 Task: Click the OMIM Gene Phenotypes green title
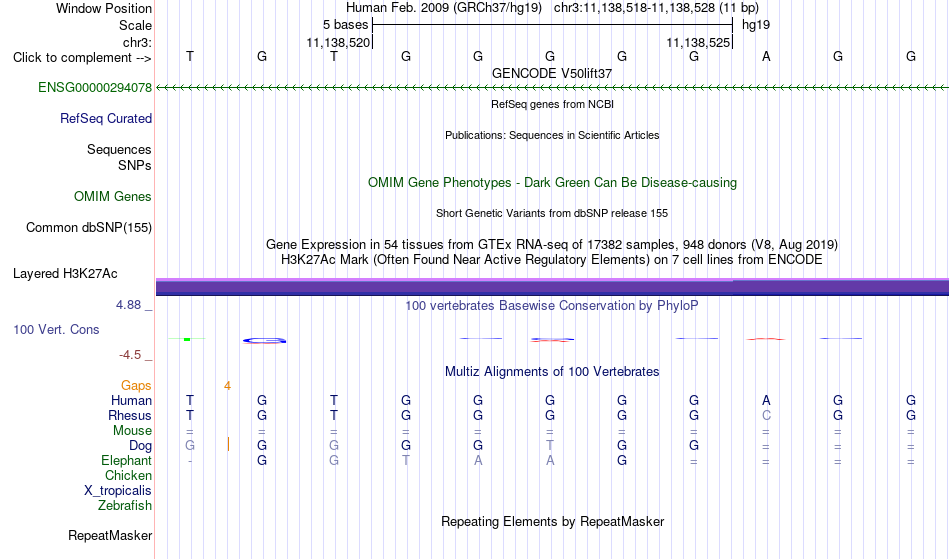[552, 182]
